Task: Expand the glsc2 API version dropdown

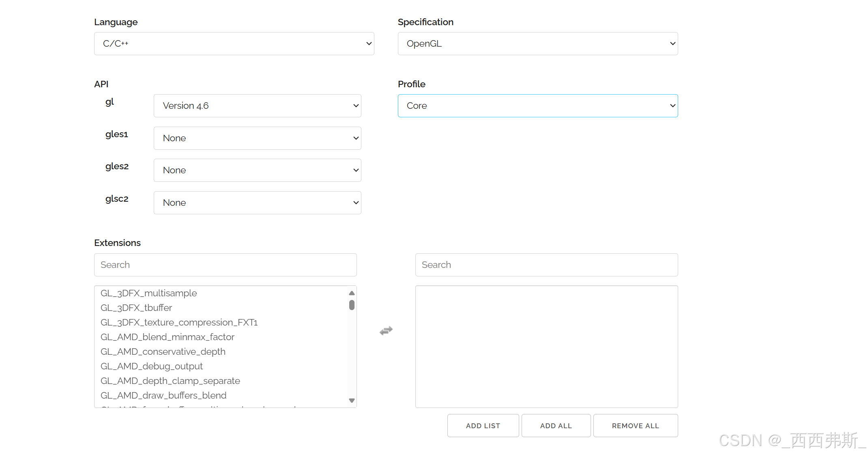Action: (257, 203)
